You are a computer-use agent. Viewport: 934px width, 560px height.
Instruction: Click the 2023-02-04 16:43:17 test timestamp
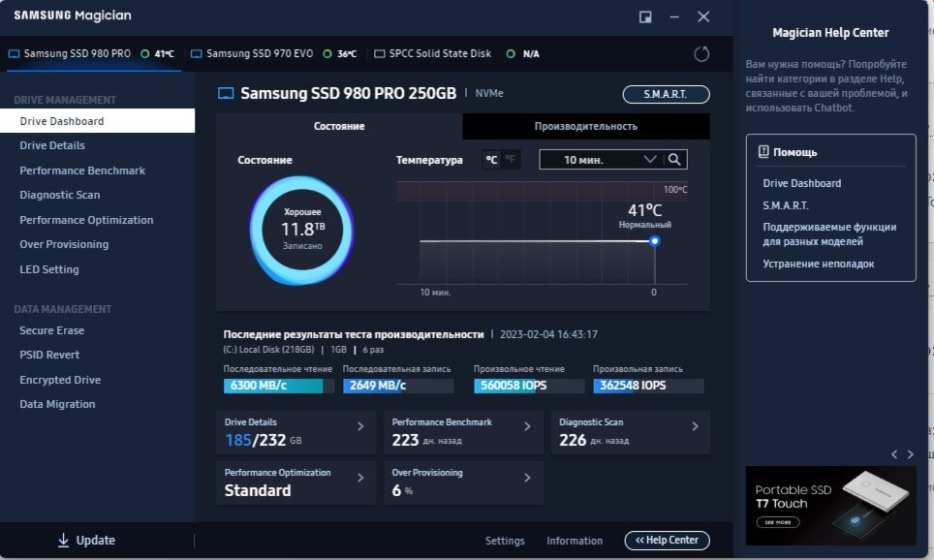coord(548,334)
